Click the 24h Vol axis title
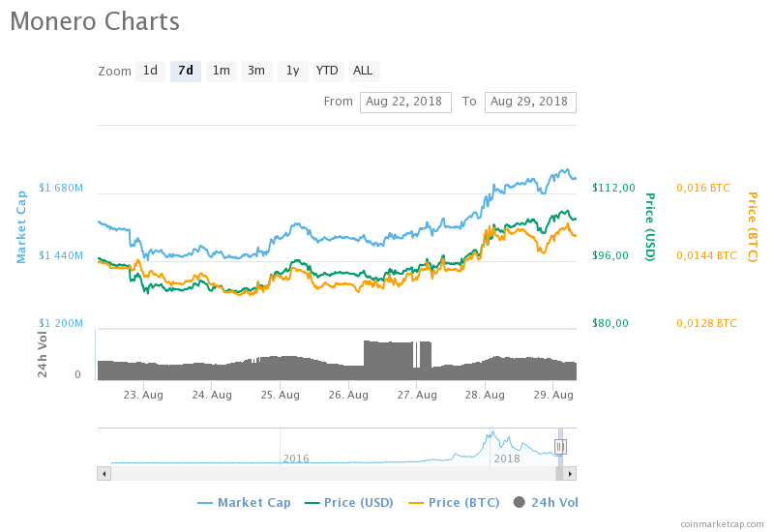Screen dimensions: 774x532 click(43, 354)
